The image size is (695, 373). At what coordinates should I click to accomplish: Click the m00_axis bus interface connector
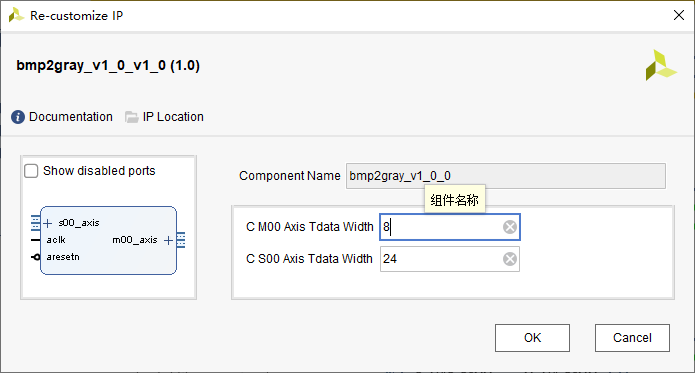(181, 240)
